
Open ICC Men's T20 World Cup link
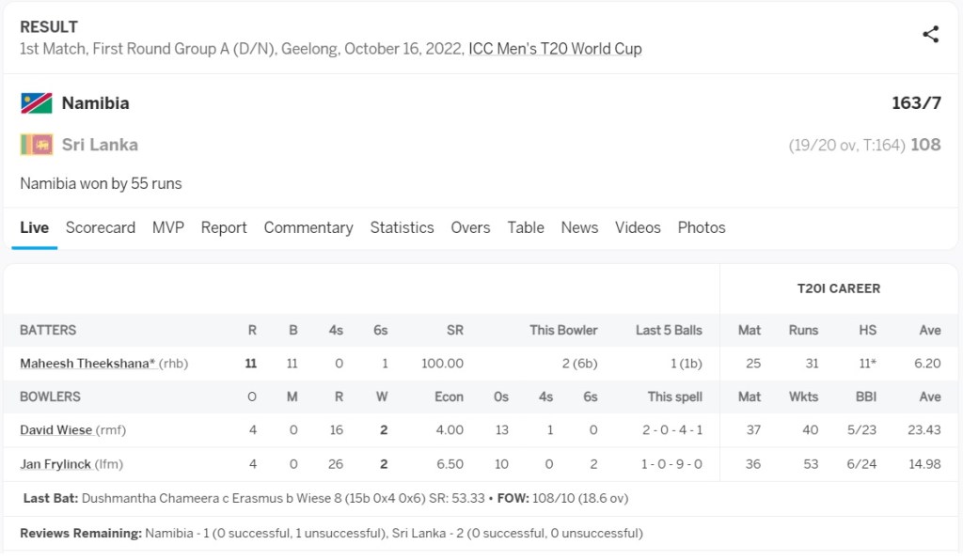555,49
